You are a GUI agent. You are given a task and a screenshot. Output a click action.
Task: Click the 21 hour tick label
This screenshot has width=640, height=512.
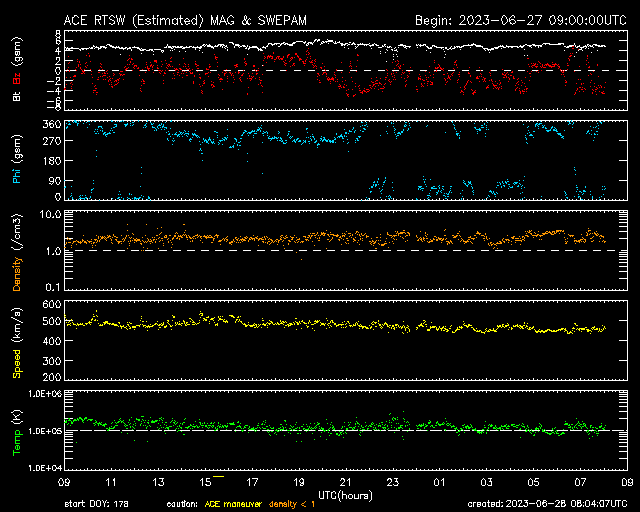click(346, 482)
